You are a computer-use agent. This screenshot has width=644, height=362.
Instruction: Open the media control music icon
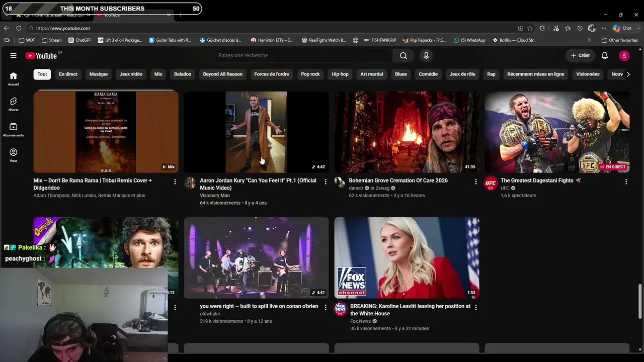556,28
